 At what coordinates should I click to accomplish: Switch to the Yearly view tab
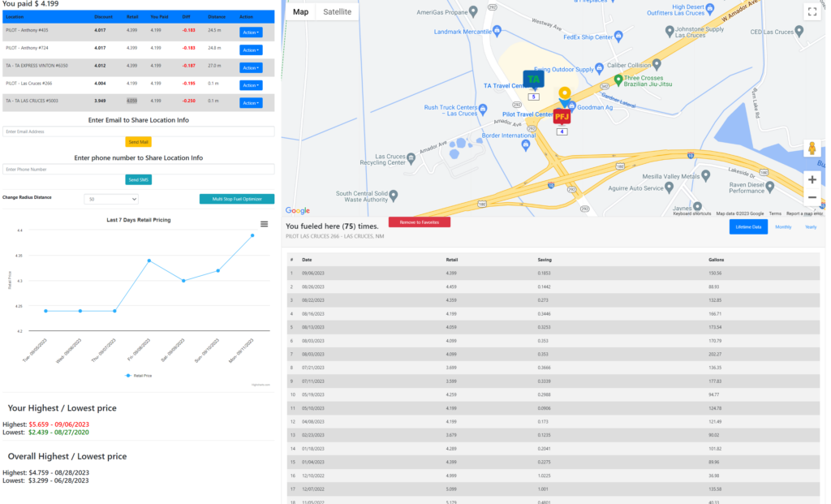point(812,226)
